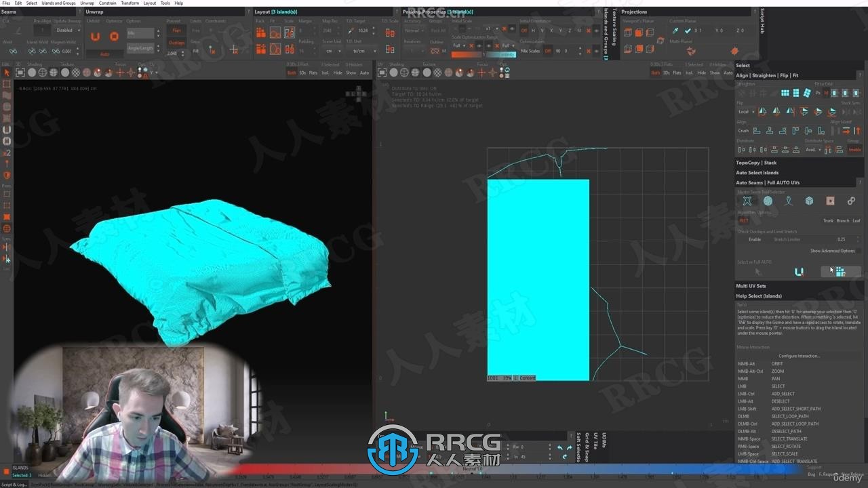Toggle Initial Orientation Off button
The height and width of the screenshot is (488, 868).
(524, 30)
